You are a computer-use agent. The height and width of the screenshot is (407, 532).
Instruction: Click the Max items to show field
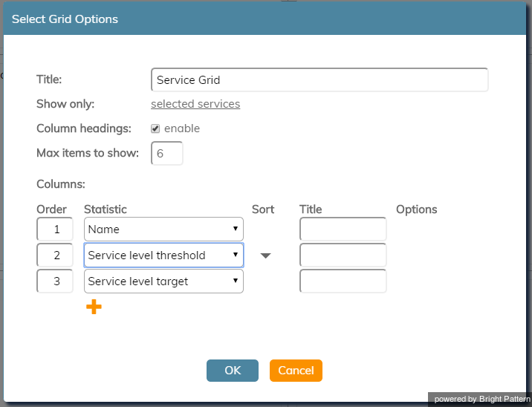167,153
